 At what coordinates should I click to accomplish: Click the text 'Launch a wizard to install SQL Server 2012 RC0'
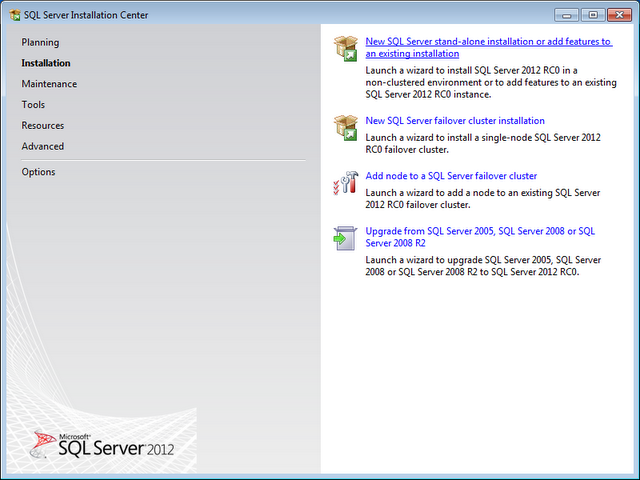462,70
